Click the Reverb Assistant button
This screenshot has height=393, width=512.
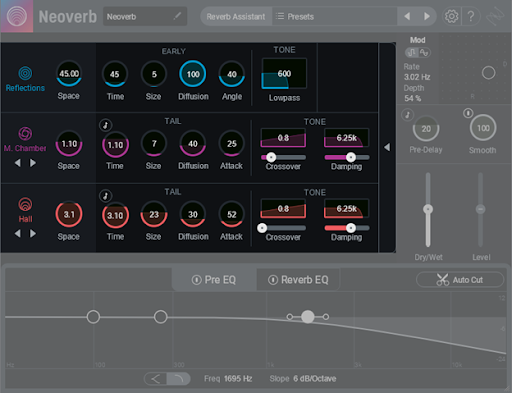click(x=236, y=16)
